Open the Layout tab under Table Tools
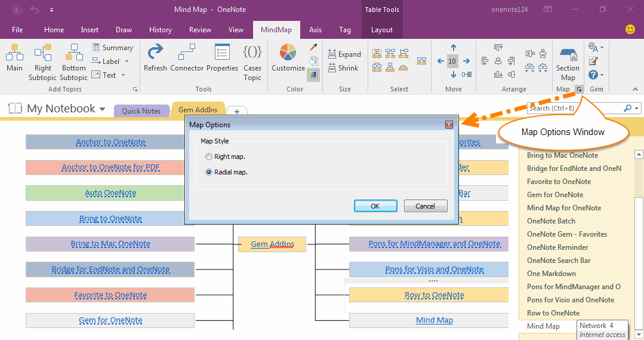 tap(382, 30)
